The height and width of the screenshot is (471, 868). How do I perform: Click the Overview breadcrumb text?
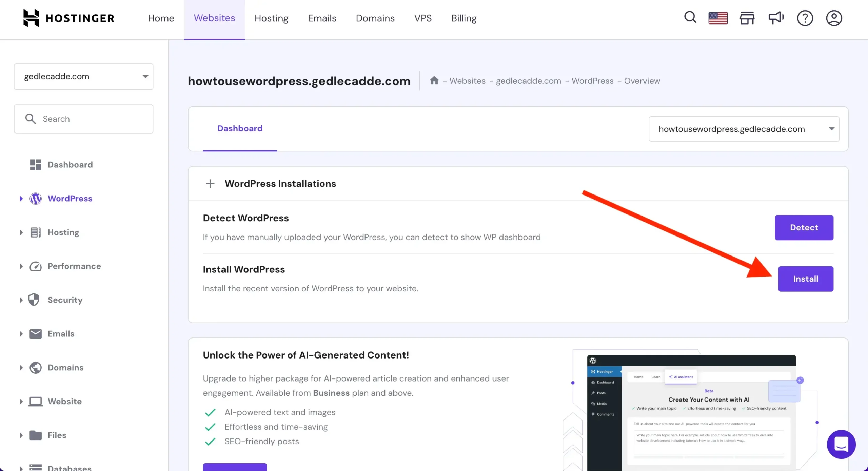click(642, 81)
